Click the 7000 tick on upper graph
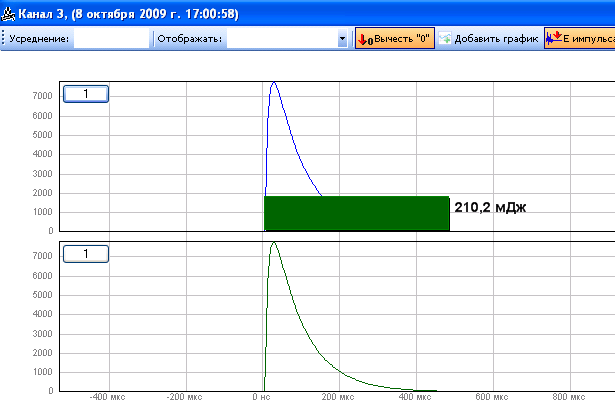Image resolution: width=615 pixels, height=409 pixels. coord(42,96)
